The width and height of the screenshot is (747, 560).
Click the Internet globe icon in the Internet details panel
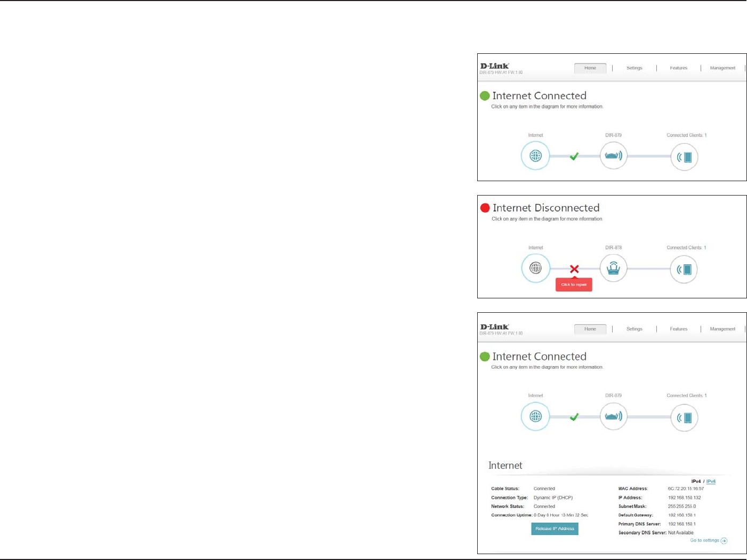(535, 416)
